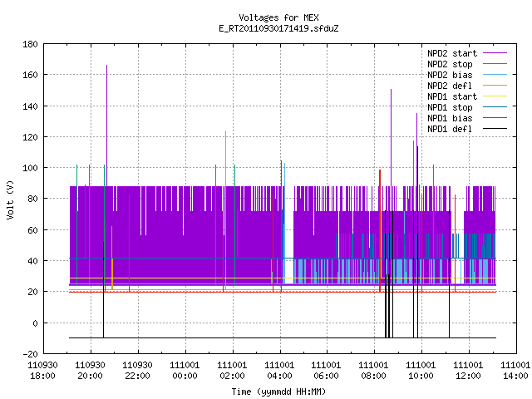Image resolution: width=532 pixels, height=399 pixels.
Task: Click the orange line sample for NPD2 defl
Action: coord(495,86)
